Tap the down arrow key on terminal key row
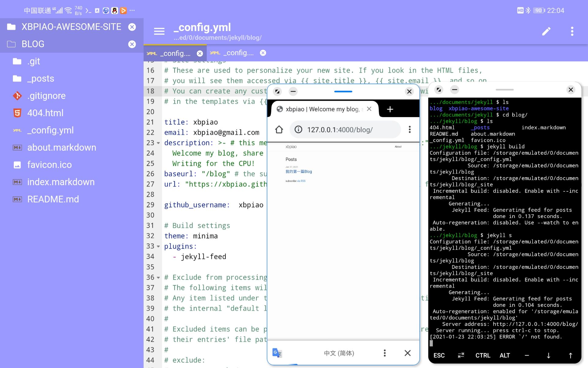The width and height of the screenshot is (588, 368). pyautogui.click(x=548, y=355)
